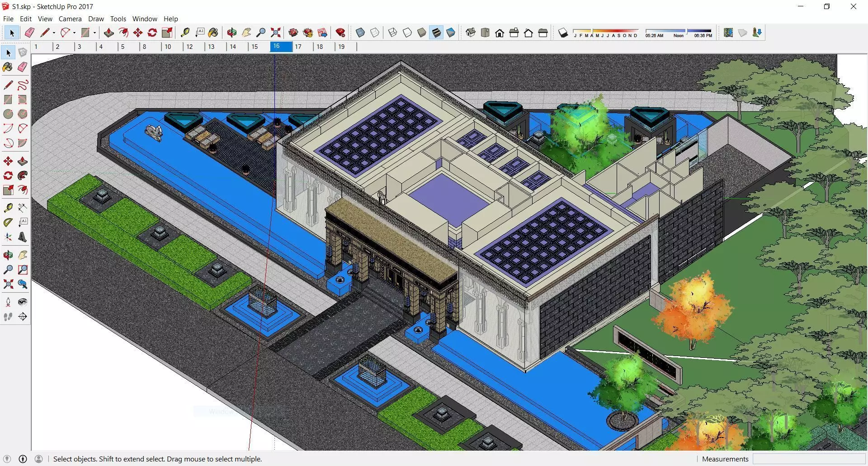This screenshot has width=868, height=466.
Task: Open the Window menu
Action: click(145, 19)
